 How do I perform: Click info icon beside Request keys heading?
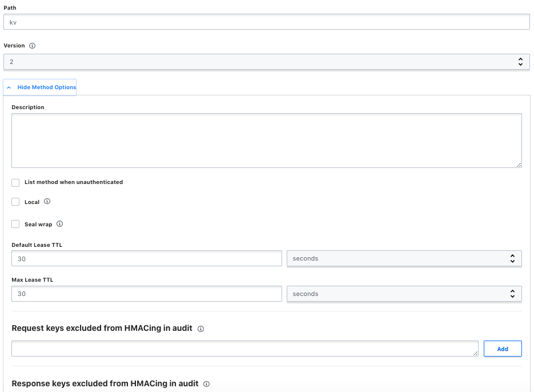pos(201,329)
